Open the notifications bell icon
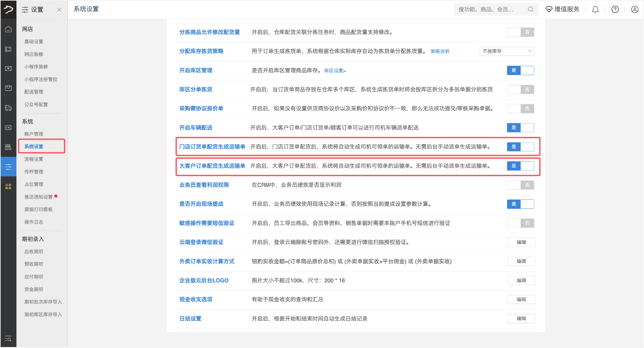The height and width of the screenshot is (348, 644). tap(595, 9)
